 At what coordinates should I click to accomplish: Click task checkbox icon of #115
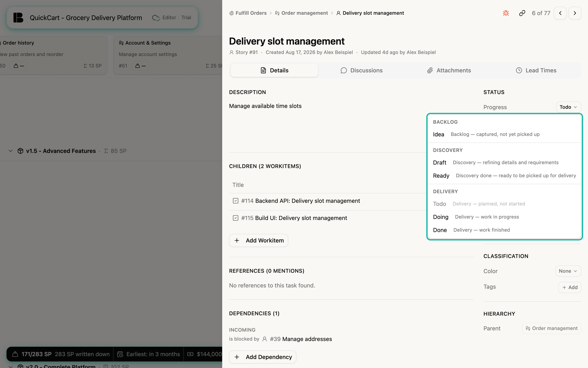tap(235, 218)
